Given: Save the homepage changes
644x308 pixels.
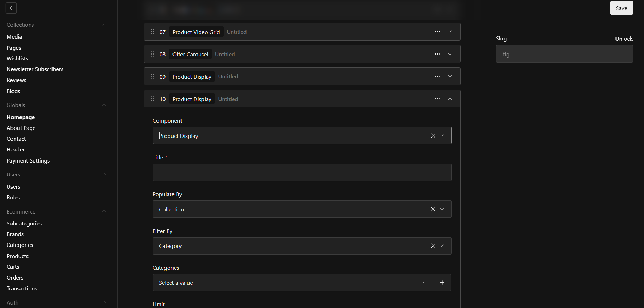Looking at the screenshot, I should pyautogui.click(x=621, y=8).
